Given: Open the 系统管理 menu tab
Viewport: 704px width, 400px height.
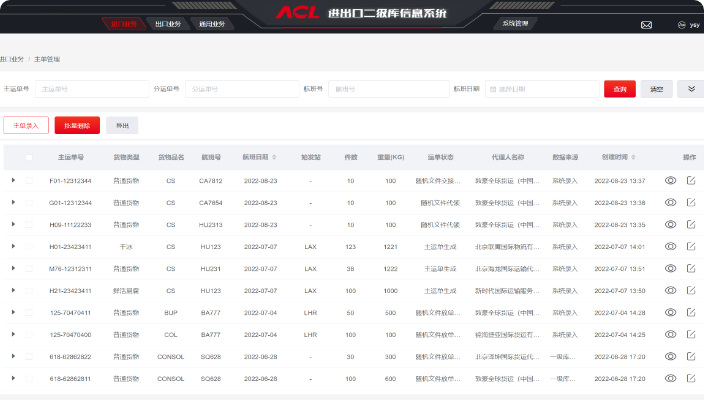Looking at the screenshot, I should [x=516, y=22].
